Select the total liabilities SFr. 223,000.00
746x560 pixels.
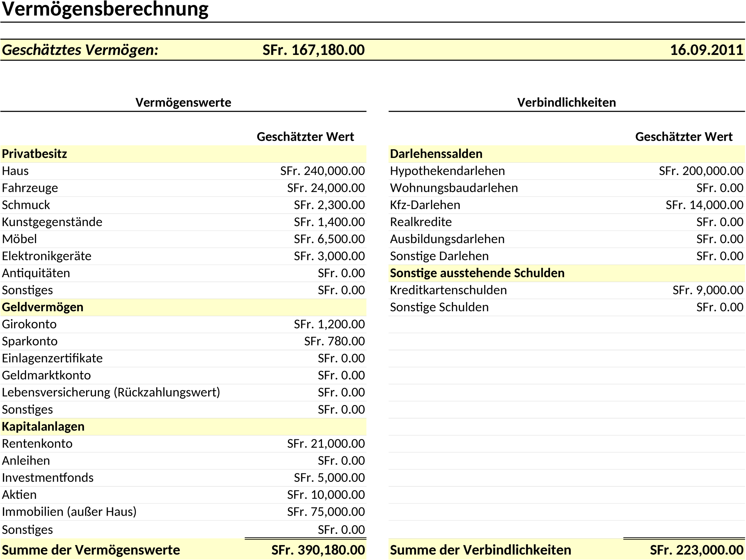point(697,550)
